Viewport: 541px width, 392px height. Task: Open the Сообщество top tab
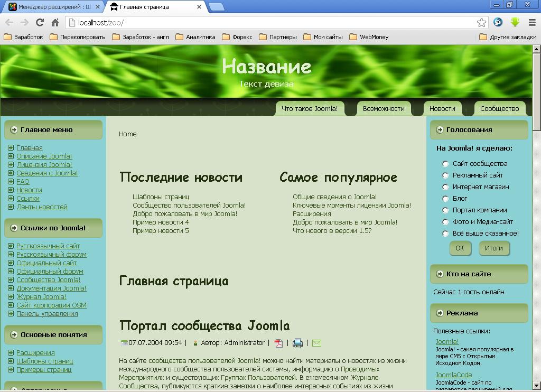pos(500,109)
